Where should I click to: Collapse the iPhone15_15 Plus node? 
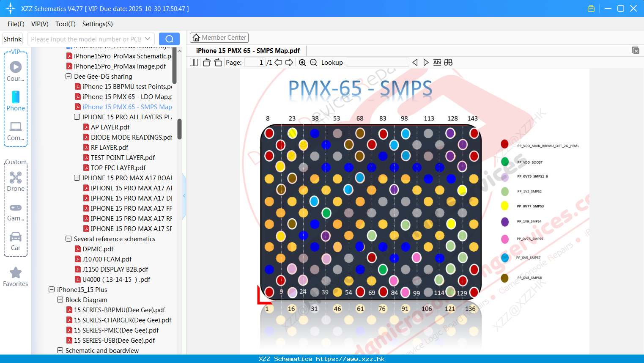52,290
